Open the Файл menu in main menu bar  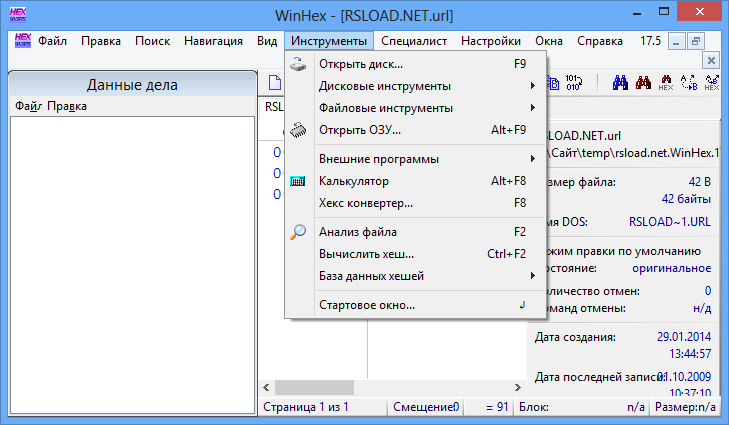coord(52,41)
